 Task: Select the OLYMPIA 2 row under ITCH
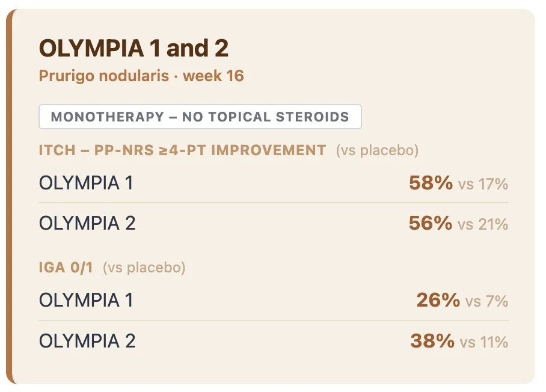[x=274, y=223]
